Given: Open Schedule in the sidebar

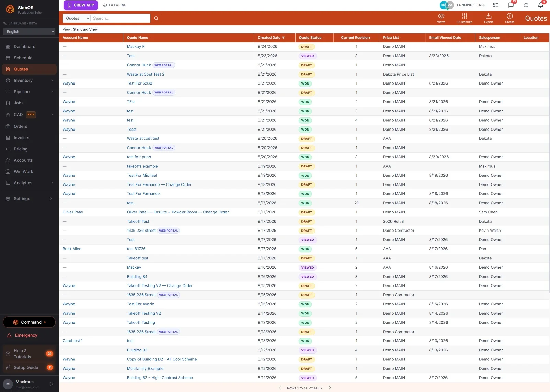Looking at the screenshot, I should click(x=29, y=58).
